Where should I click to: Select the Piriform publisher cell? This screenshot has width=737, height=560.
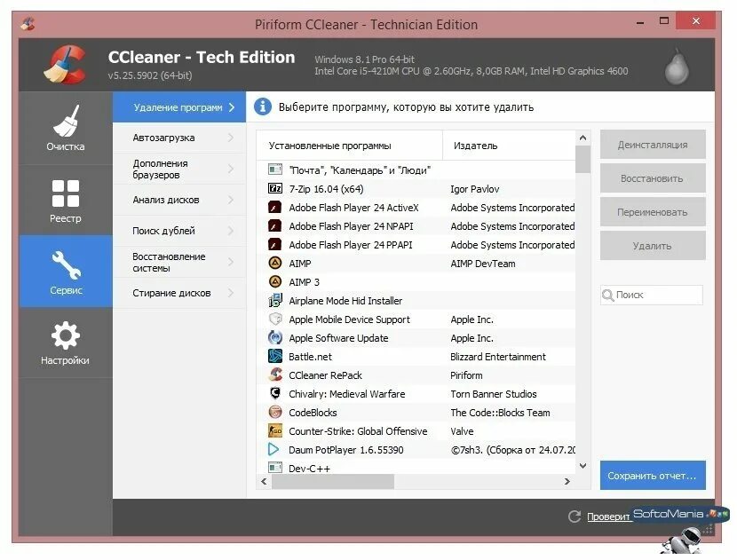pyautogui.click(x=466, y=375)
